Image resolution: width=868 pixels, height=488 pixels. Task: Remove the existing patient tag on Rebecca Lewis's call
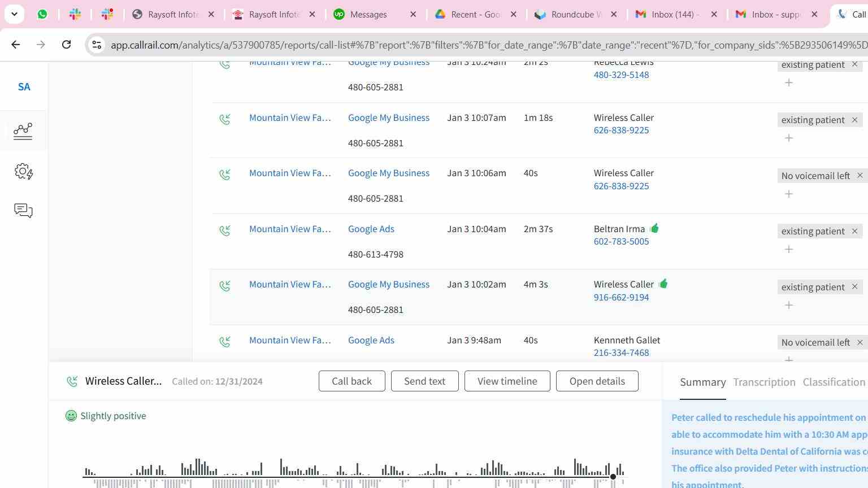click(x=854, y=64)
